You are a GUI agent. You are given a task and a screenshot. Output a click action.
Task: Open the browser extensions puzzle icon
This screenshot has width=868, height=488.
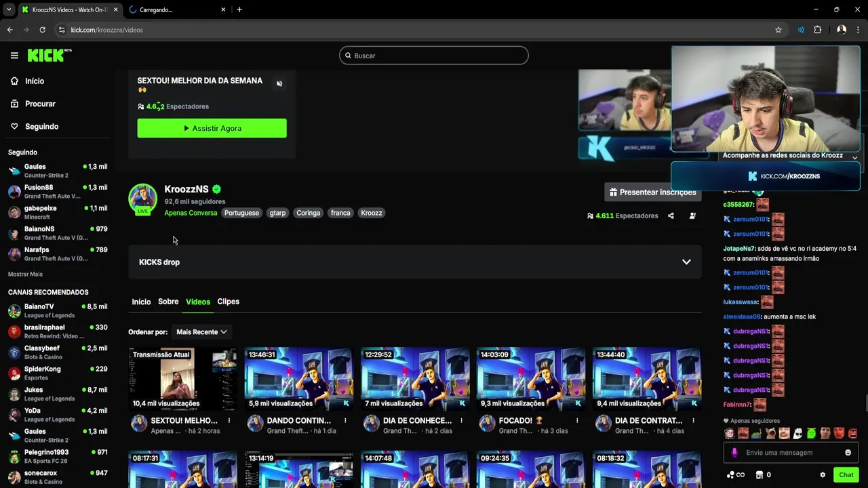[817, 30]
